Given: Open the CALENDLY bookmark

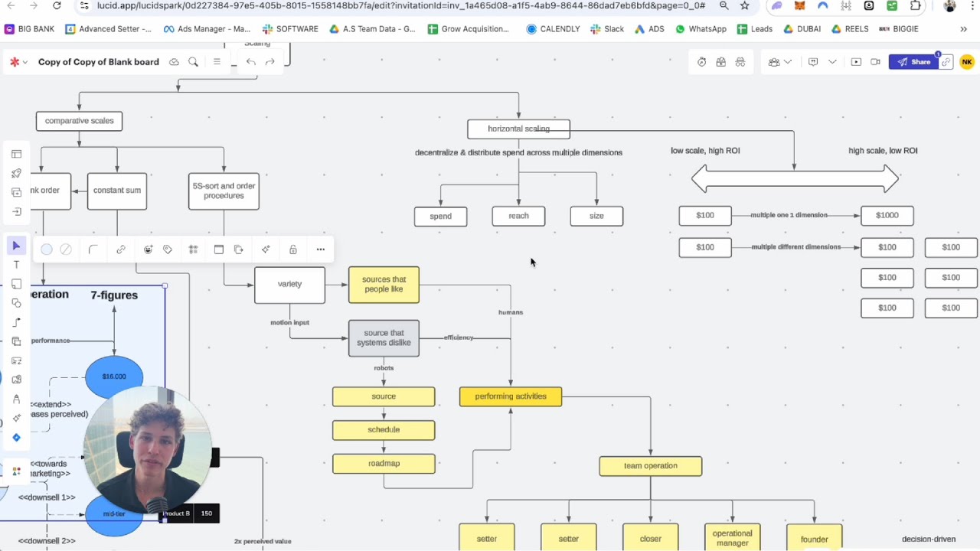Looking at the screenshot, I should pos(553,29).
